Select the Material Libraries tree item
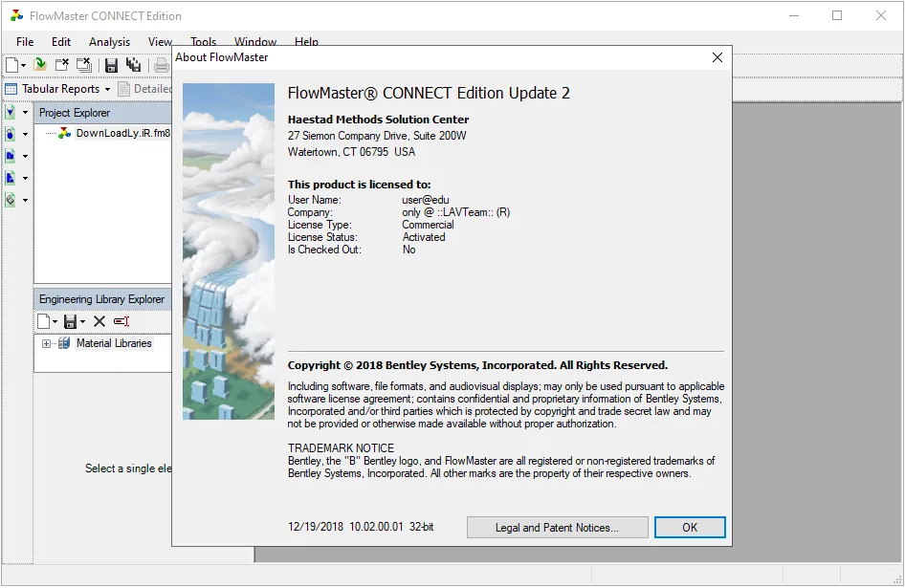This screenshot has width=905, height=588. pyautogui.click(x=114, y=343)
